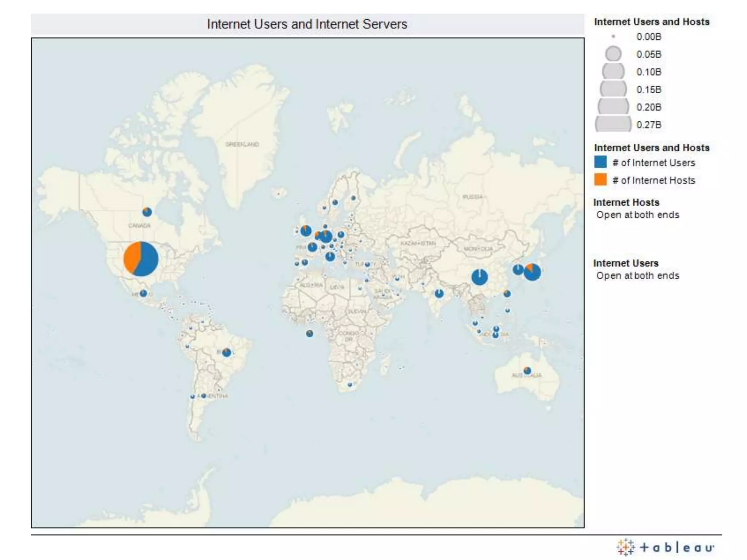Click the United Kingdom pie chart marker
Screen dimensions: 747x560
tap(306, 230)
